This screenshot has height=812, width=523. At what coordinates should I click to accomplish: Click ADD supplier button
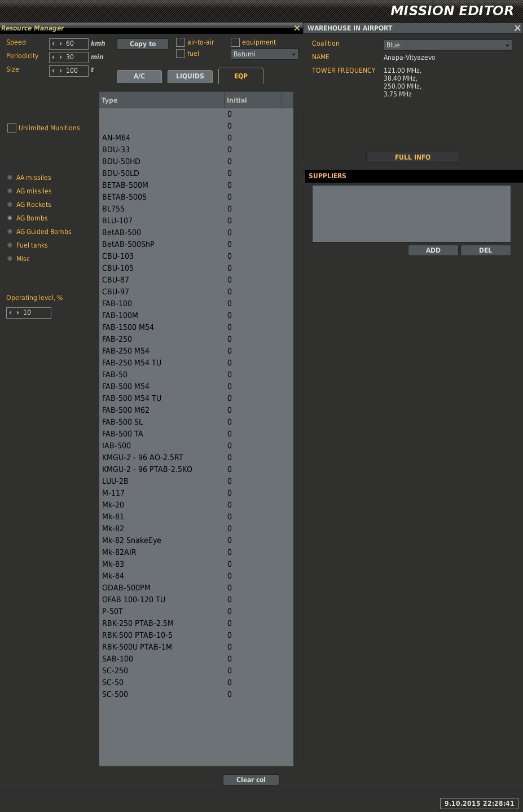[433, 250]
